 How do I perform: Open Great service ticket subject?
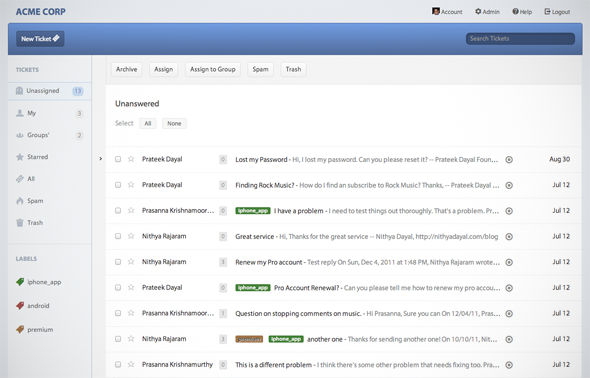click(x=255, y=237)
